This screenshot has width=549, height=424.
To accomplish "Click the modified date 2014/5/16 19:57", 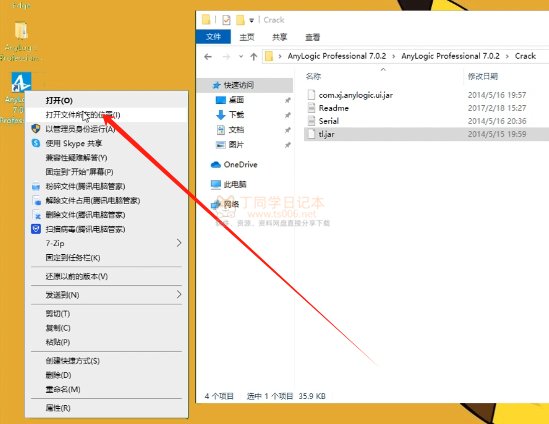I will (497, 95).
